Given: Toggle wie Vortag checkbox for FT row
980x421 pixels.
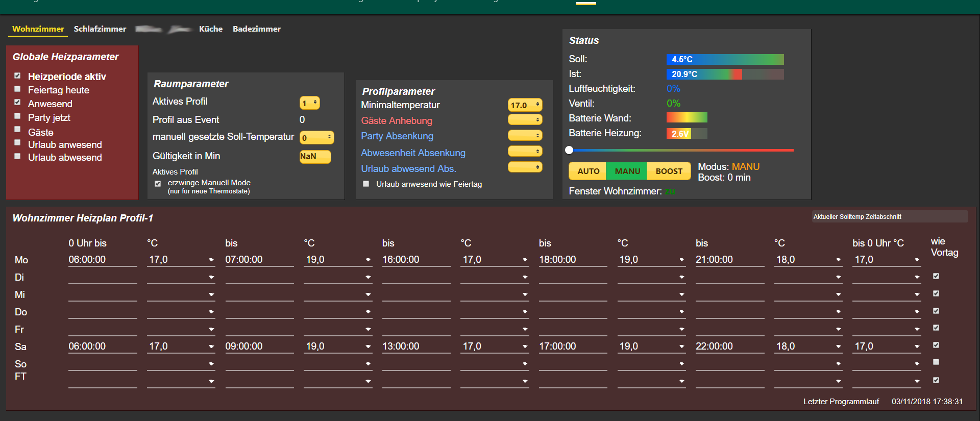Looking at the screenshot, I should (x=936, y=380).
